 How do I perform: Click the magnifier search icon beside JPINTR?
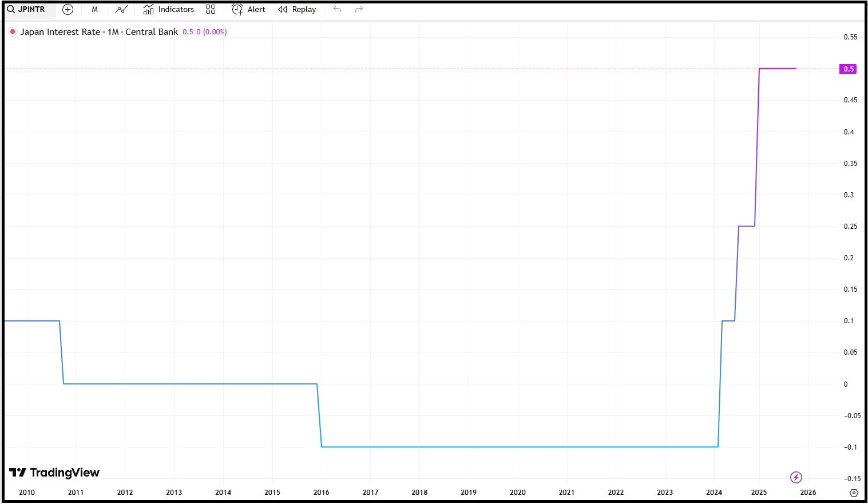click(x=11, y=9)
